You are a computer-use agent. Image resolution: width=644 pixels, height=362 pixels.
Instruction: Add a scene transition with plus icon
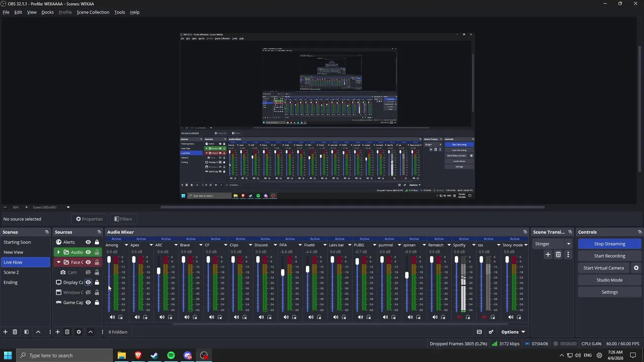[x=548, y=255]
